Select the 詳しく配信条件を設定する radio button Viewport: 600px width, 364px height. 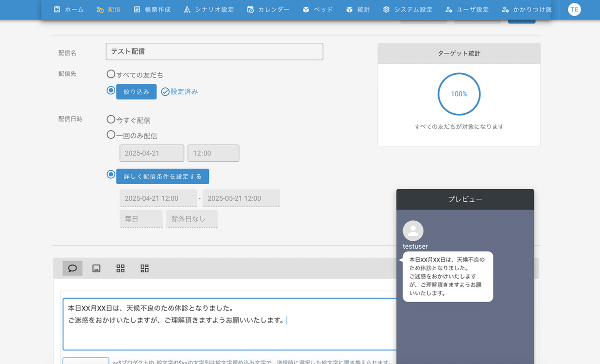click(111, 175)
